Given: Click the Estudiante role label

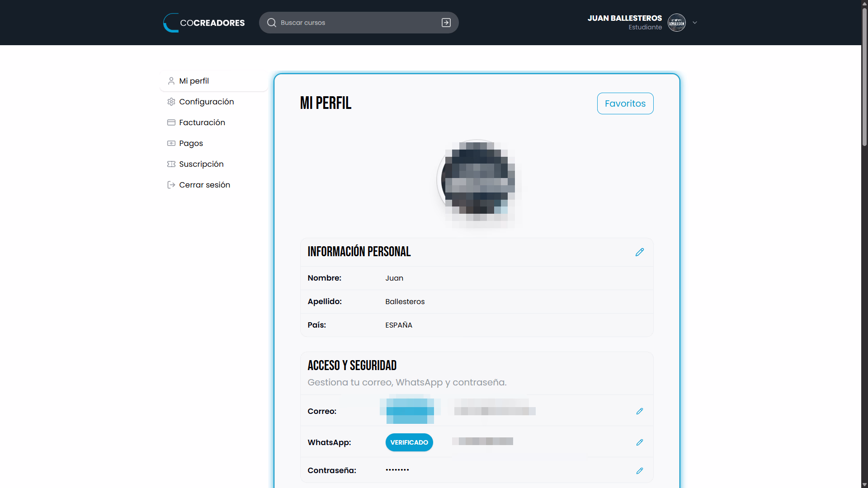Looking at the screenshot, I should click(645, 27).
